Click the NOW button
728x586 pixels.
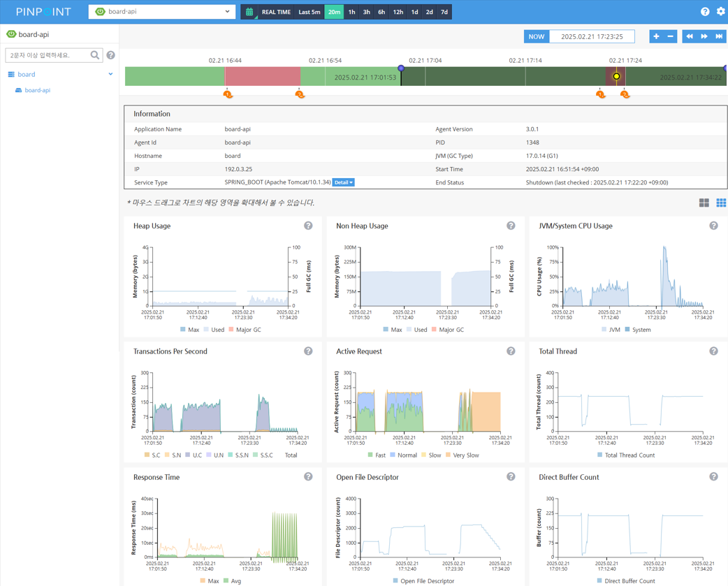[537, 36]
